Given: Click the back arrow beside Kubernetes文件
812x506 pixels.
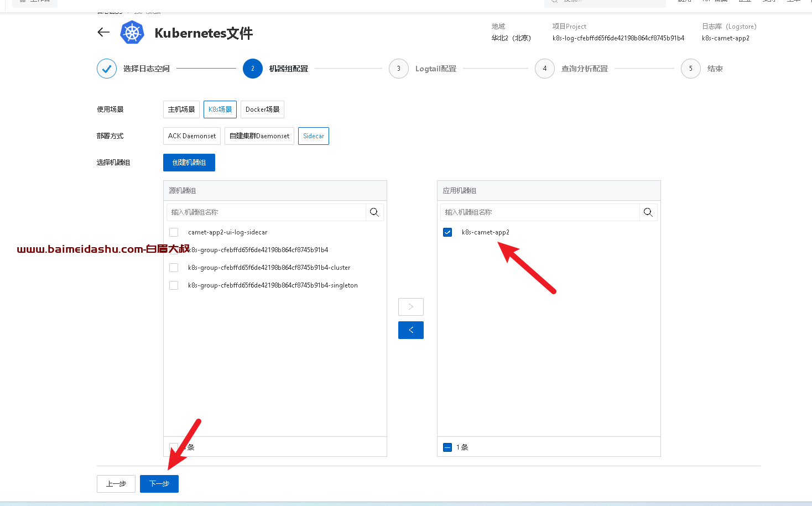Looking at the screenshot, I should (103, 33).
